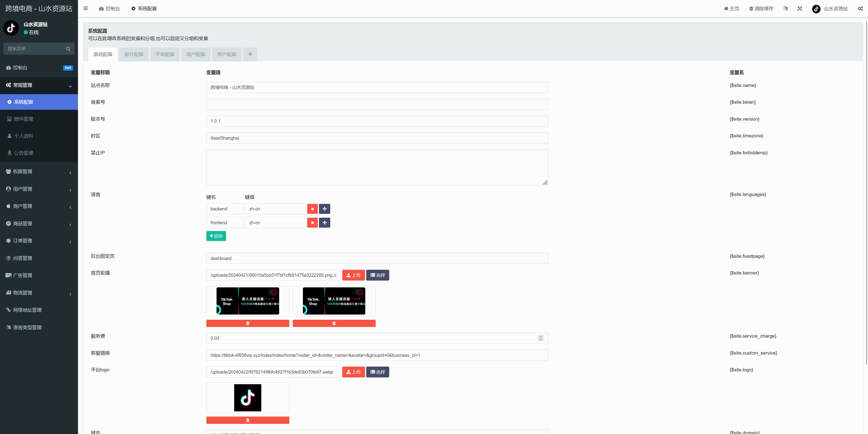This screenshot has width=868, height=434.
Task: Click the language switch icon in header
Action: pyautogui.click(x=785, y=8)
